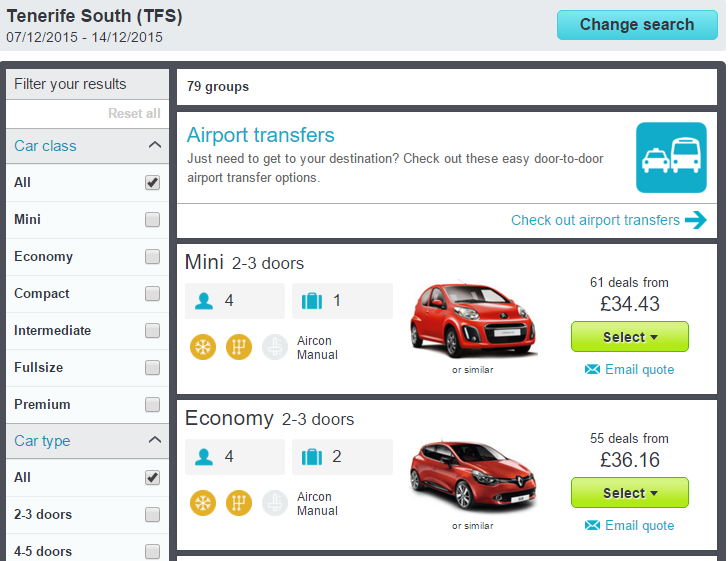Click the manual gearbox icon on the Mini car

click(238, 347)
